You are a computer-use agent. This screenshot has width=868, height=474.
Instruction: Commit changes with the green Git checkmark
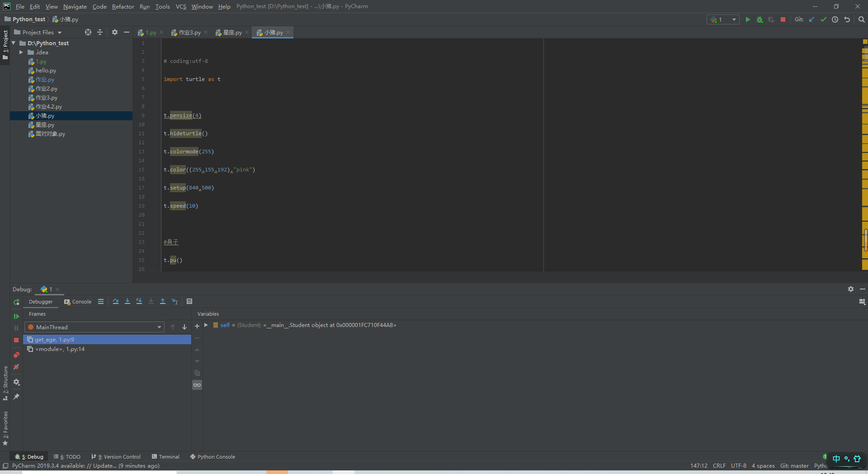tap(823, 19)
